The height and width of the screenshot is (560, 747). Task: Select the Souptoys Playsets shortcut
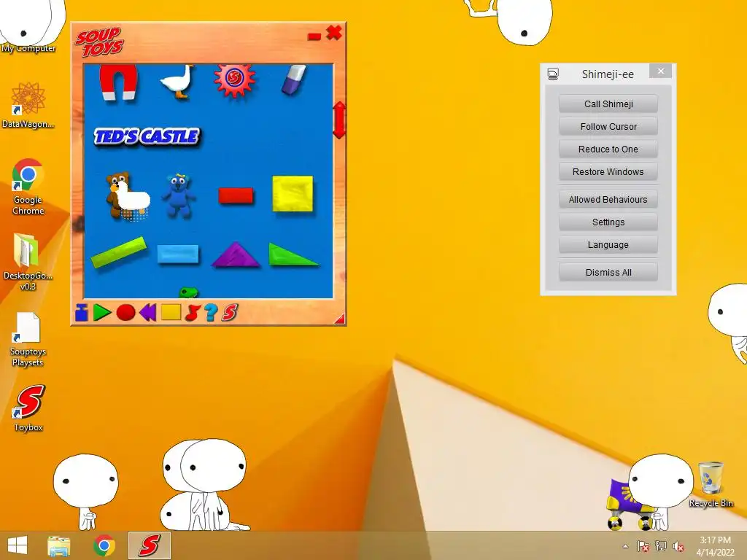coord(28,339)
